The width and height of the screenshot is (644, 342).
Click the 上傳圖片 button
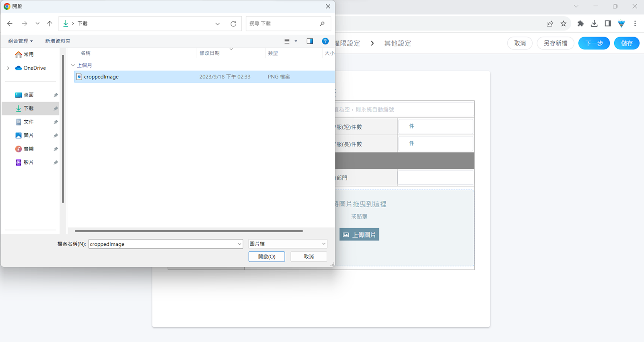tap(359, 235)
